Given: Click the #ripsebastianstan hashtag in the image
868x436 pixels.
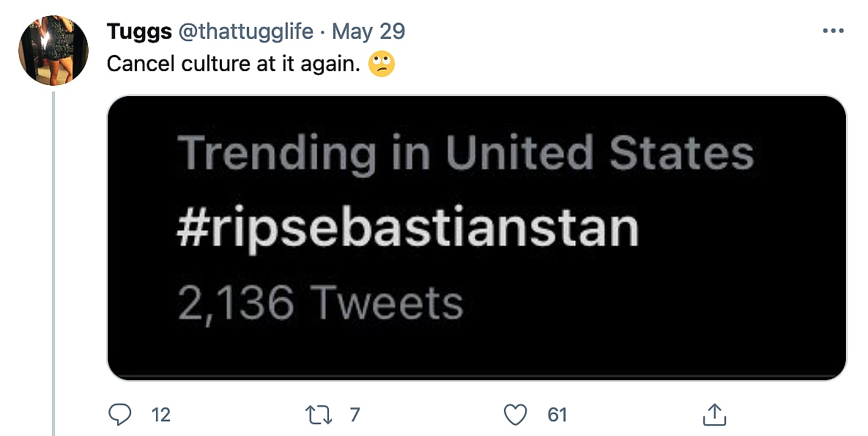Looking at the screenshot, I should (x=407, y=228).
